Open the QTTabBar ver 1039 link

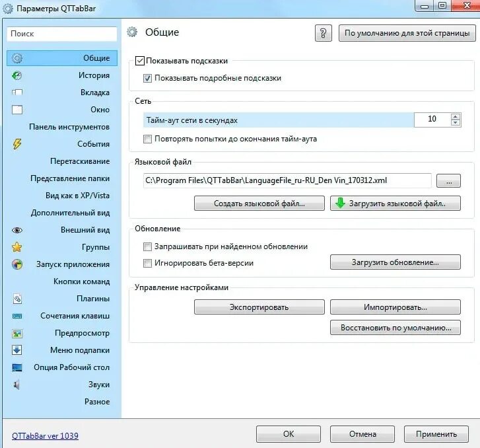pyautogui.click(x=45, y=435)
